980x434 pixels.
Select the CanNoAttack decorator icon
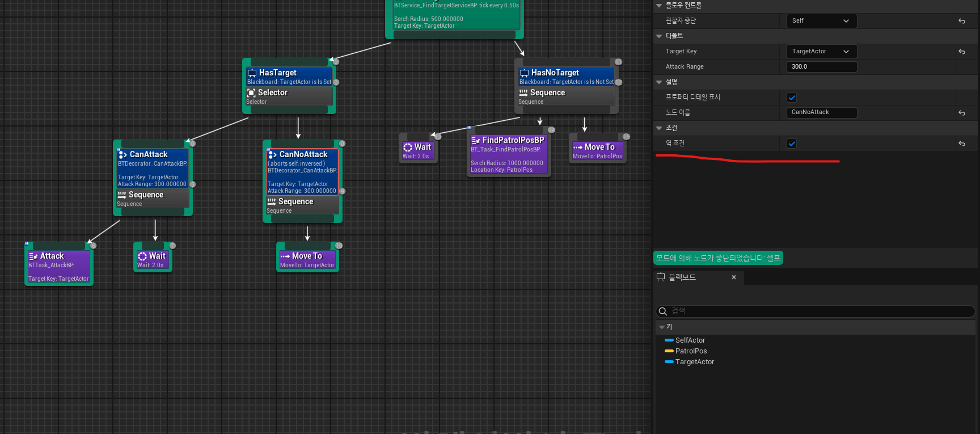click(272, 154)
